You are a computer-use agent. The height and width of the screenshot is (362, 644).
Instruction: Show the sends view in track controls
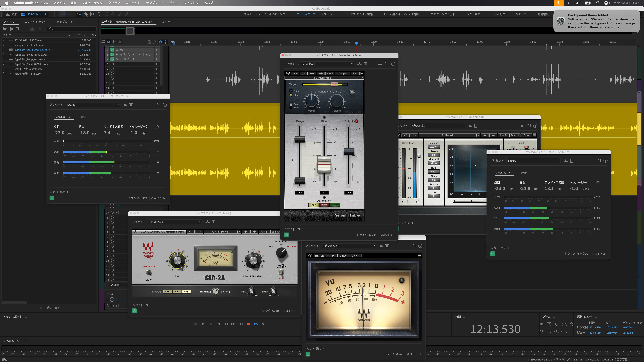(x=114, y=42)
